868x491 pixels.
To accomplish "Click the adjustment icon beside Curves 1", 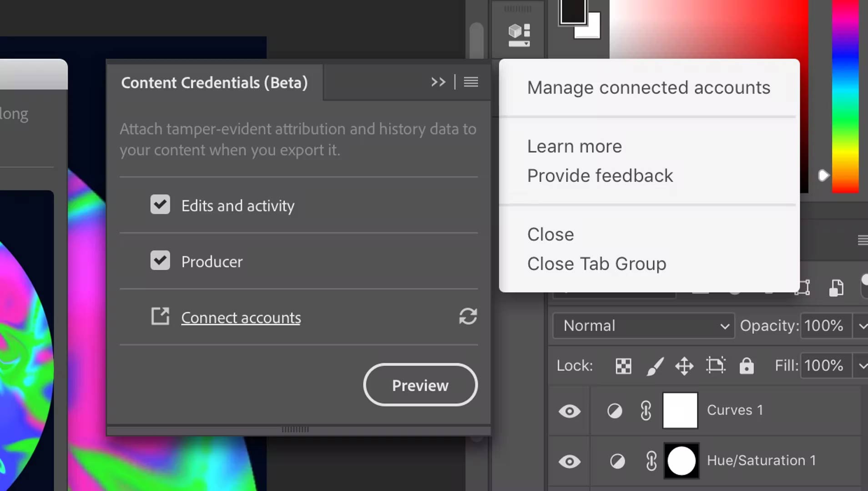I will [614, 411].
